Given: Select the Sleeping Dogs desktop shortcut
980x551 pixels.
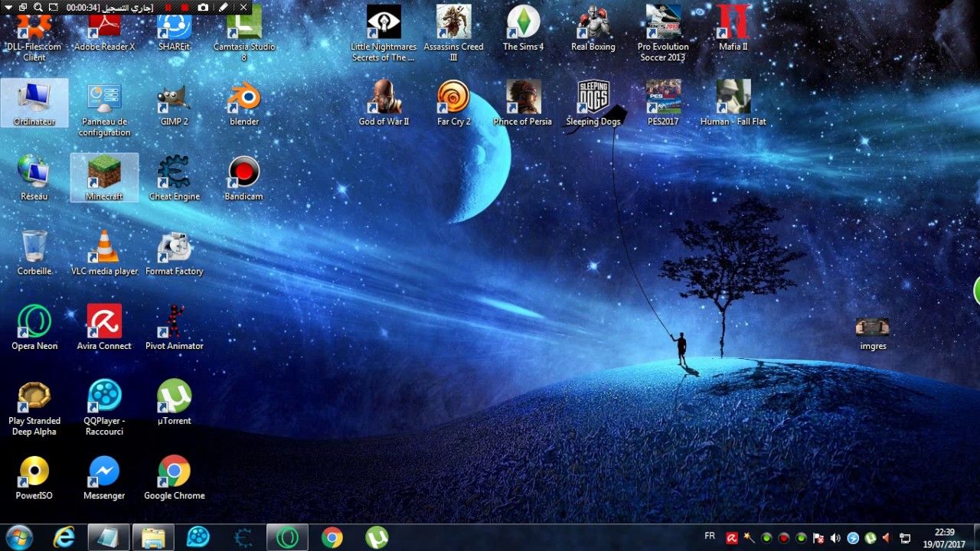Looking at the screenshot, I should tap(593, 103).
